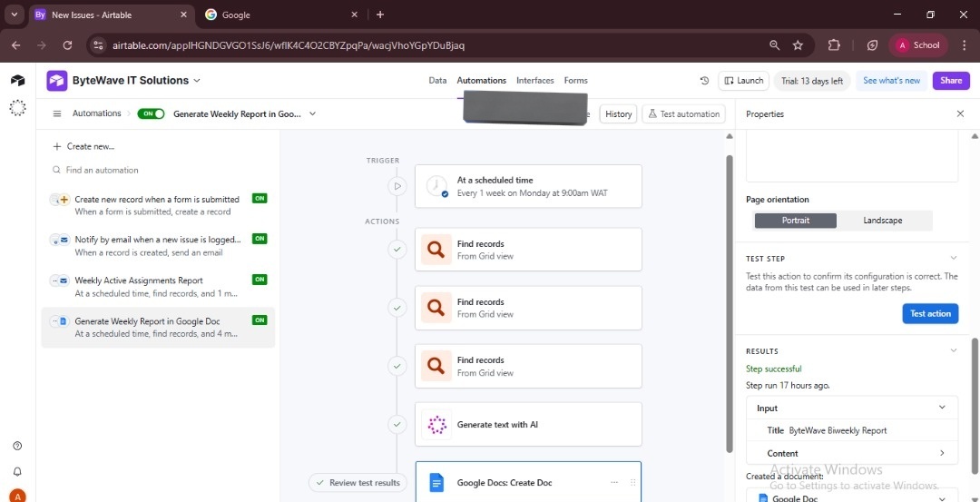The image size is (980, 502).
Task: Open the help question-mark icon
Action: (x=17, y=446)
